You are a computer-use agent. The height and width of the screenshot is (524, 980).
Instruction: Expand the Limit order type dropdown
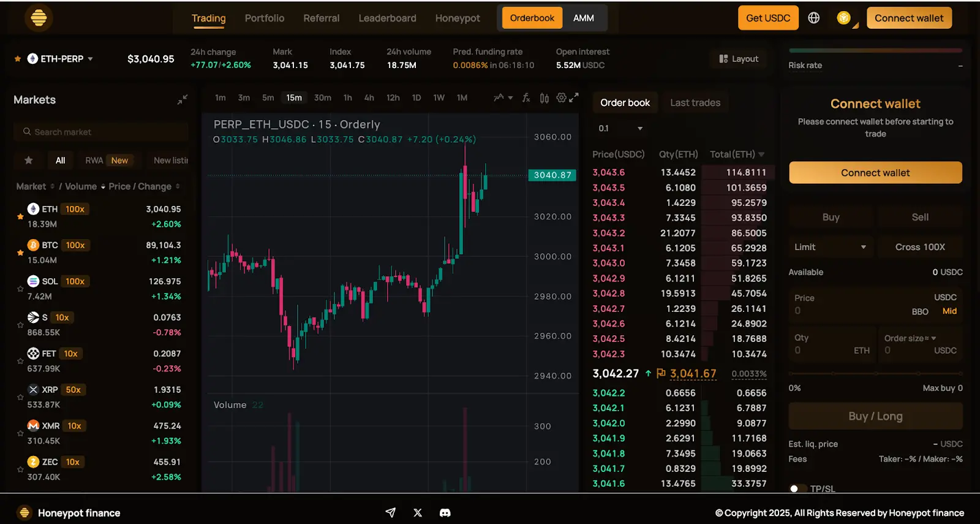point(830,247)
